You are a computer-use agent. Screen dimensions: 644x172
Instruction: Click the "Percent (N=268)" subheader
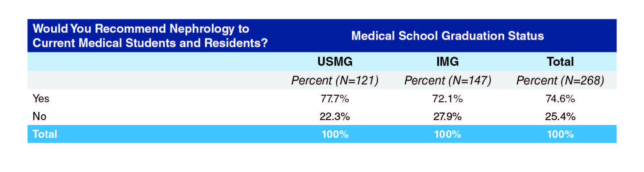(560, 80)
